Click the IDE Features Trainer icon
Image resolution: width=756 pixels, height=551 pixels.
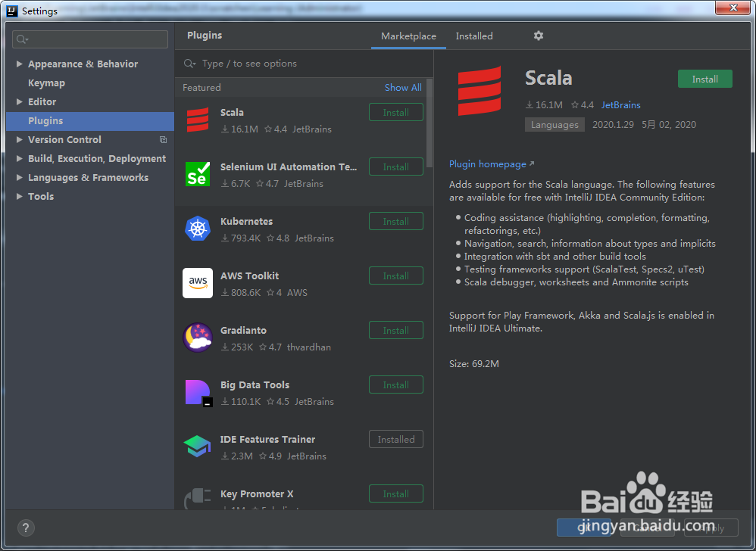(x=198, y=447)
